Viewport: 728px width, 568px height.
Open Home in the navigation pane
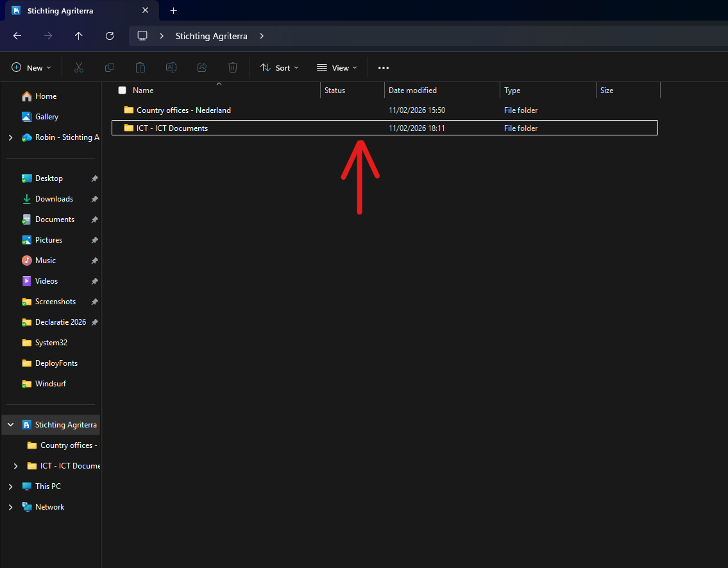click(46, 96)
